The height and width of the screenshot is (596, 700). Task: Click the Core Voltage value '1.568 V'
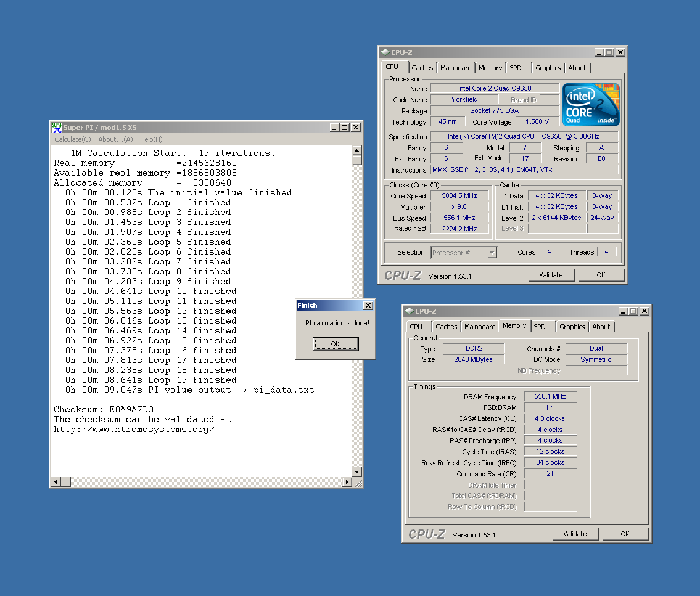(538, 122)
